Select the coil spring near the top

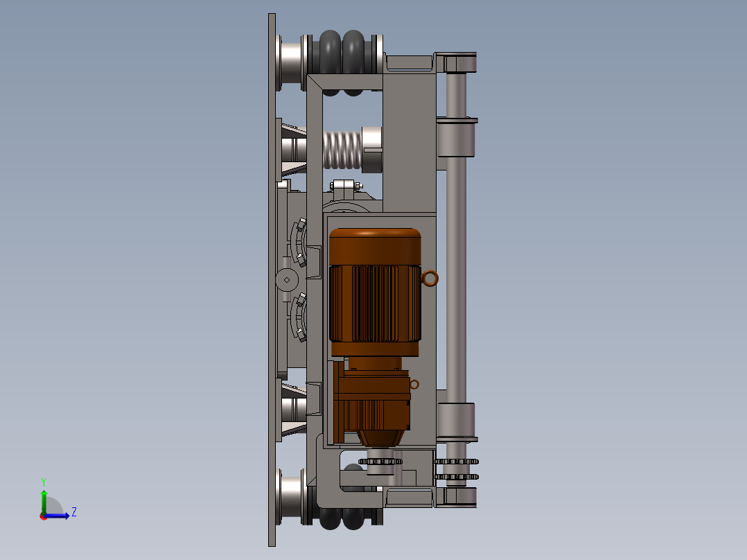pyautogui.click(x=342, y=150)
